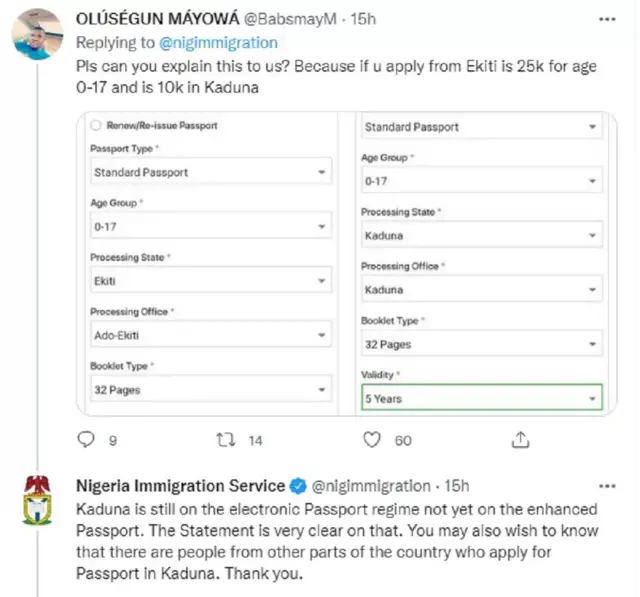Click the reply icon under the tweet
640x597 pixels.
point(86,439)
